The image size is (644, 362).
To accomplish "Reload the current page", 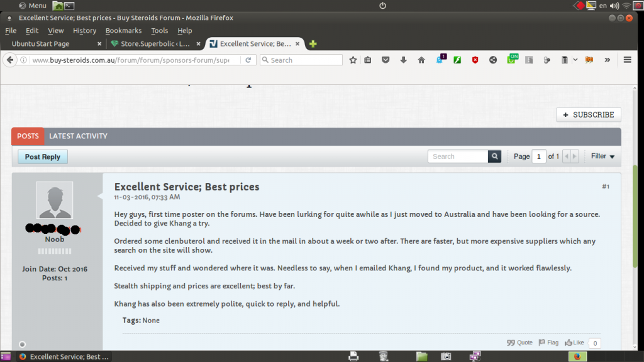I will 248,60.
